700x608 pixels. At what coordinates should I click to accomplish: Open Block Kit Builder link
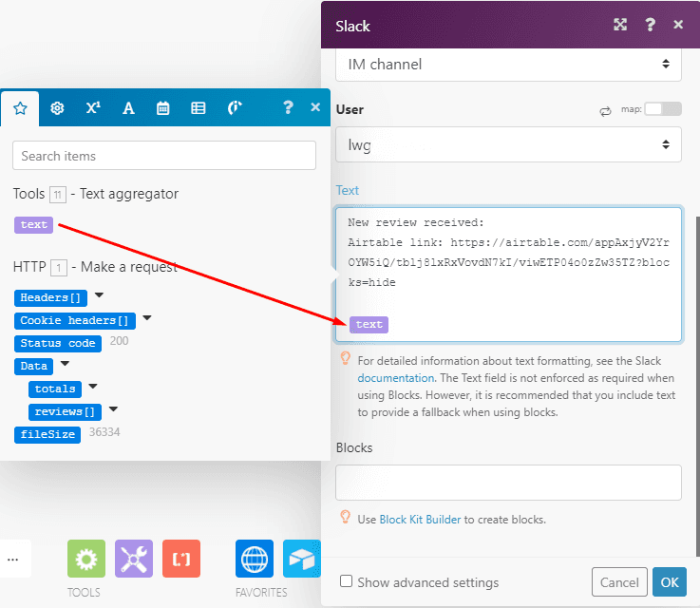420,520
